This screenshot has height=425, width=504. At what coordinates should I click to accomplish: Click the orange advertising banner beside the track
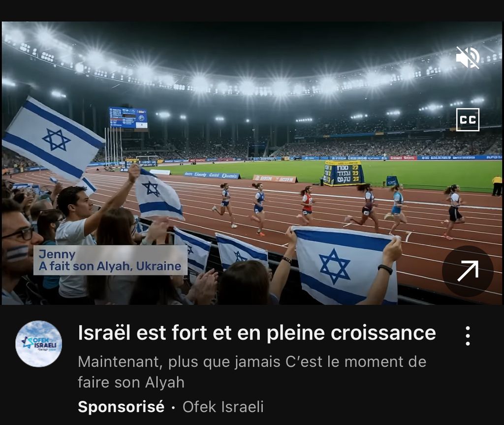tap(275, 179)
